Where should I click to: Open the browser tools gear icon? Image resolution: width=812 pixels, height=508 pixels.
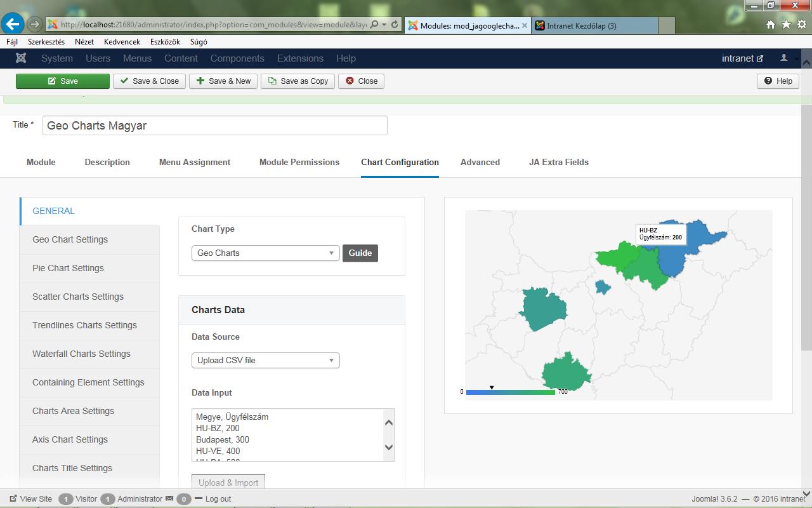pos(801,25)
